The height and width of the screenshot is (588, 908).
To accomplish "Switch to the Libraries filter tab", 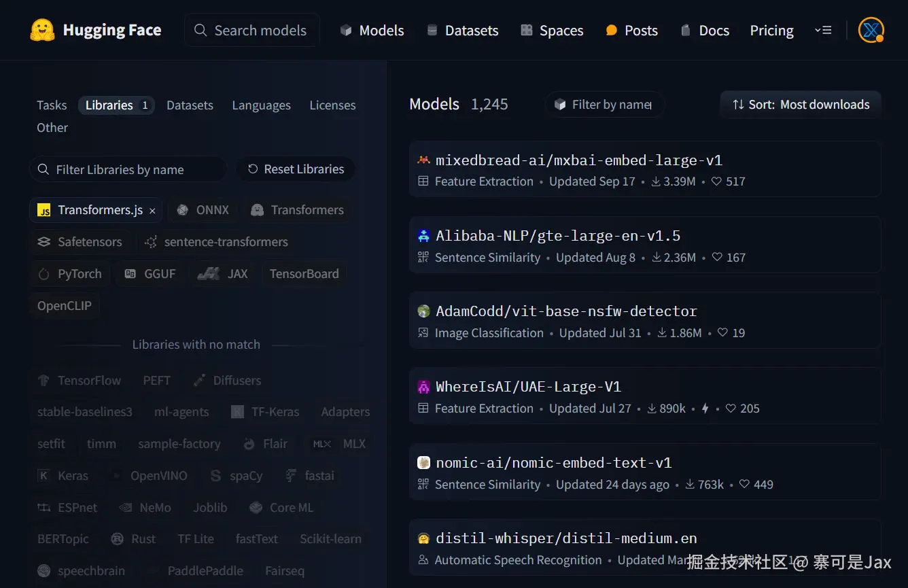I will 117,105.
